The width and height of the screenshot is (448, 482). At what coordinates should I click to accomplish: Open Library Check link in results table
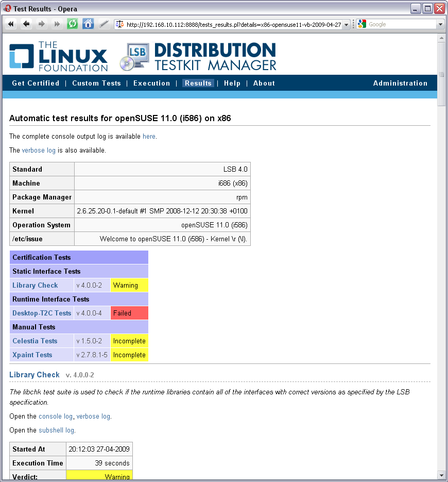pos(35,285)
